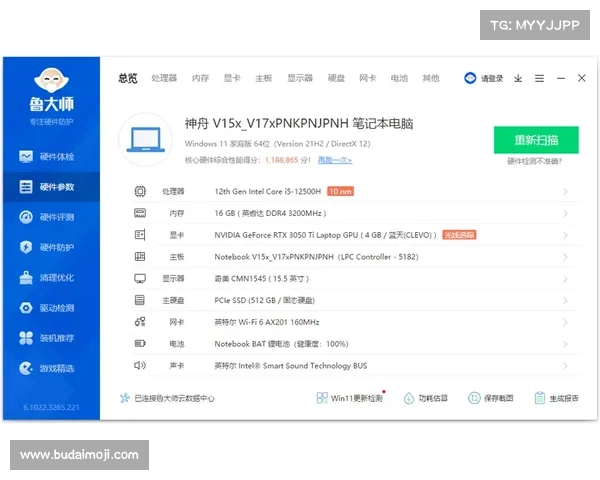Click 生成报告 generate report

point(557,398)
